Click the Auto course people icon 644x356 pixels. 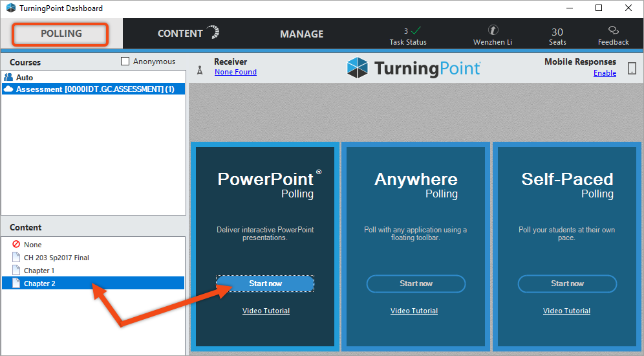pyautogui.click(x=8, y=77)
